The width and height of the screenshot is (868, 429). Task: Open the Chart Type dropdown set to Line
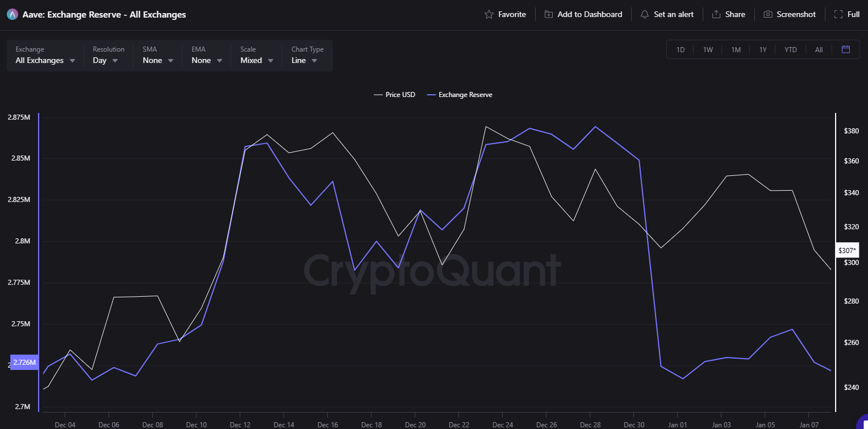tap(307, 56)
